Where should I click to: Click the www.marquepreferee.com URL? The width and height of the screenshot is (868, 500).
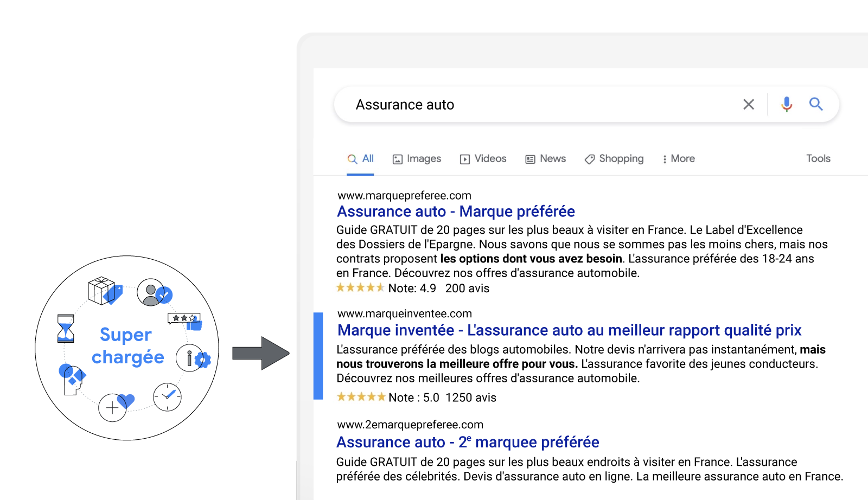[x=404, y=195]
